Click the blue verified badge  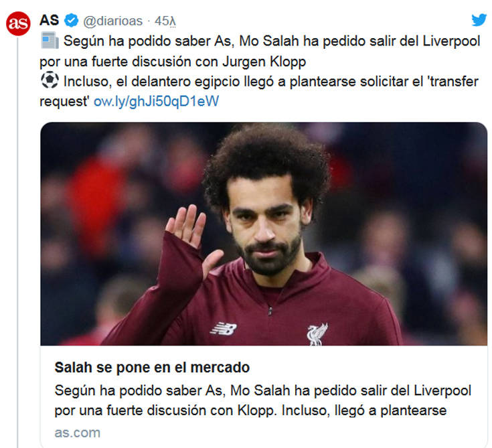tap(71, 21)
